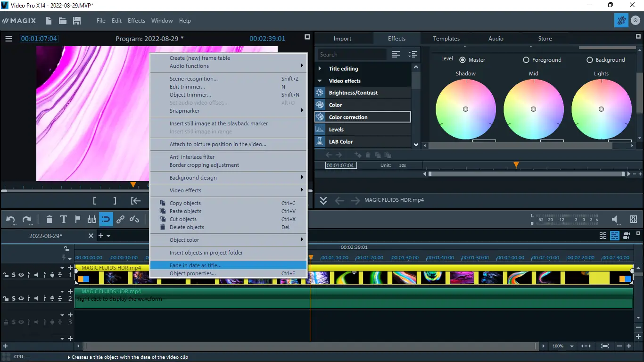Collapse the Video effects category
The image size is (644, 362).
(320, 81)
